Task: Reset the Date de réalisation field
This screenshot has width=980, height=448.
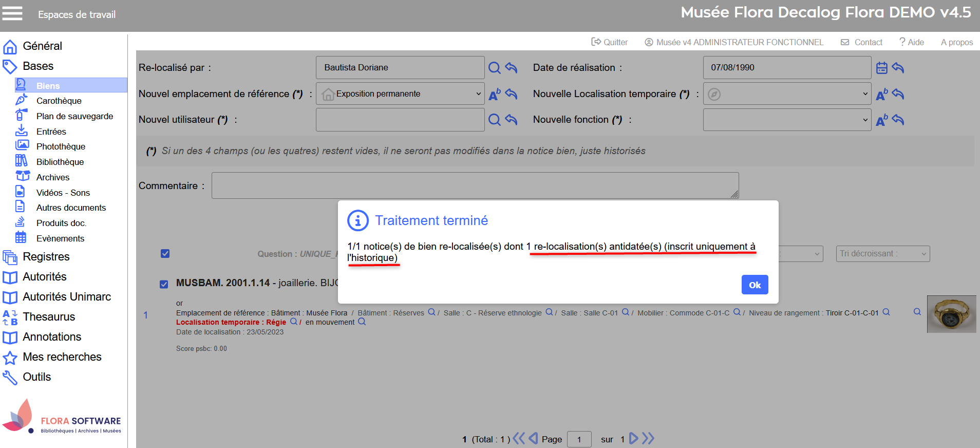Action: pyautogui.click(x=898, y=68)
